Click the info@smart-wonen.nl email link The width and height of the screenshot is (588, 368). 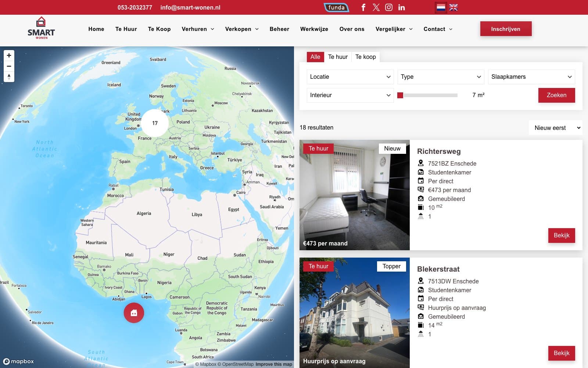click(x=190, y=7)
